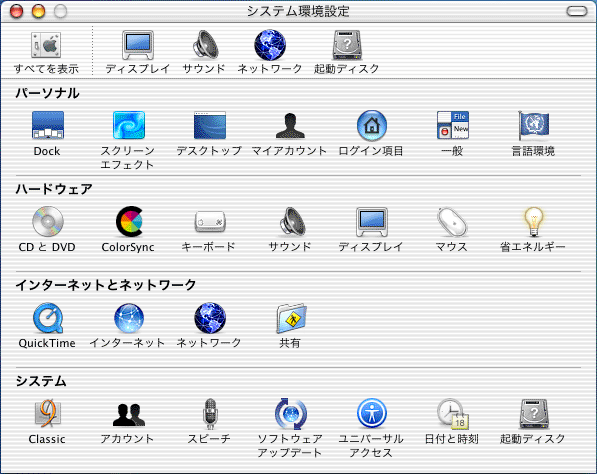597x474 pixels.
Task: Open the Classic preferences pane
Action: pyautogui.click(x=48, y=413)
